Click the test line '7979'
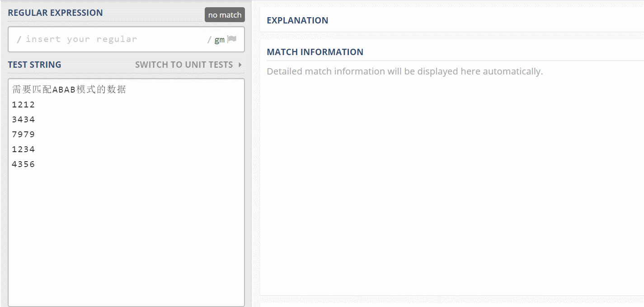This screenshot has width=644, height=307. click(24, 134)
